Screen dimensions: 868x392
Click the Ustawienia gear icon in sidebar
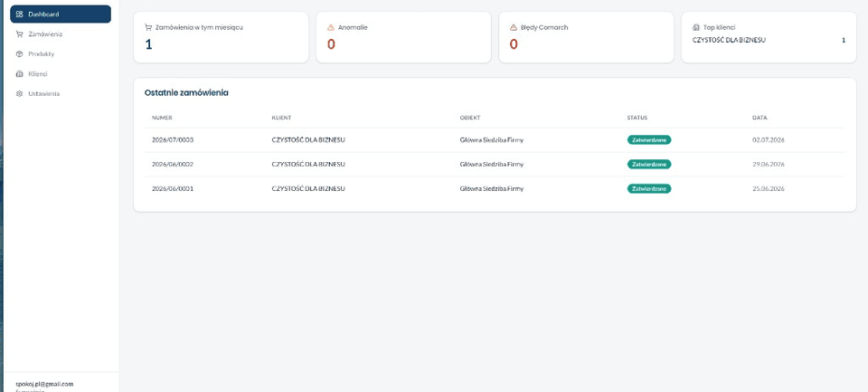[x=19, y=94]
